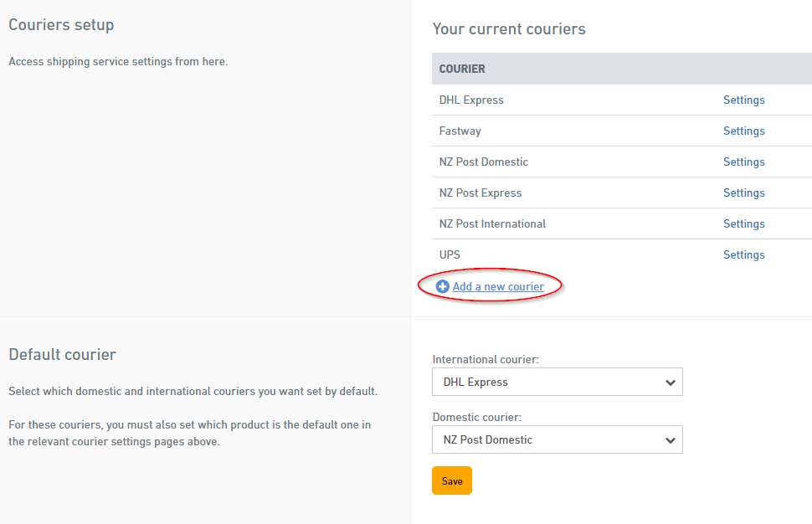
Task: Click the Couriers setup heading
Action: click(61, 24)
